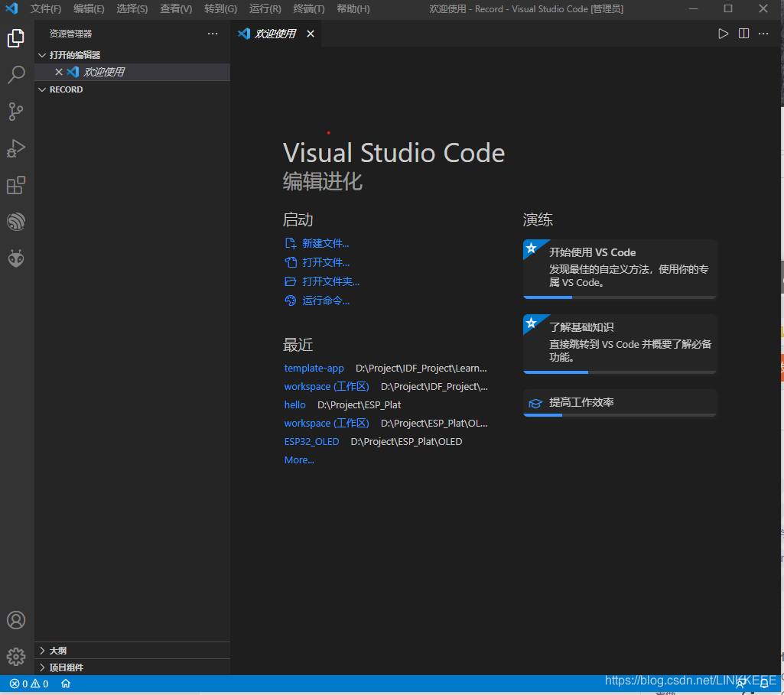Open recent workspace in ESP_Plat\OL... path
The image size is (784, 695).
pyautogui.click(x=327, y=424)
